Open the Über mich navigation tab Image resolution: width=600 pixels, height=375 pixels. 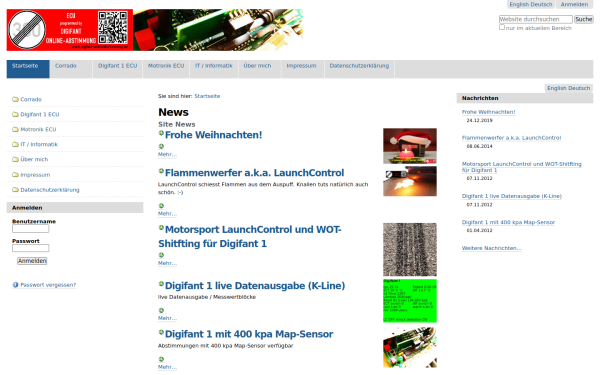coord(260,69)
